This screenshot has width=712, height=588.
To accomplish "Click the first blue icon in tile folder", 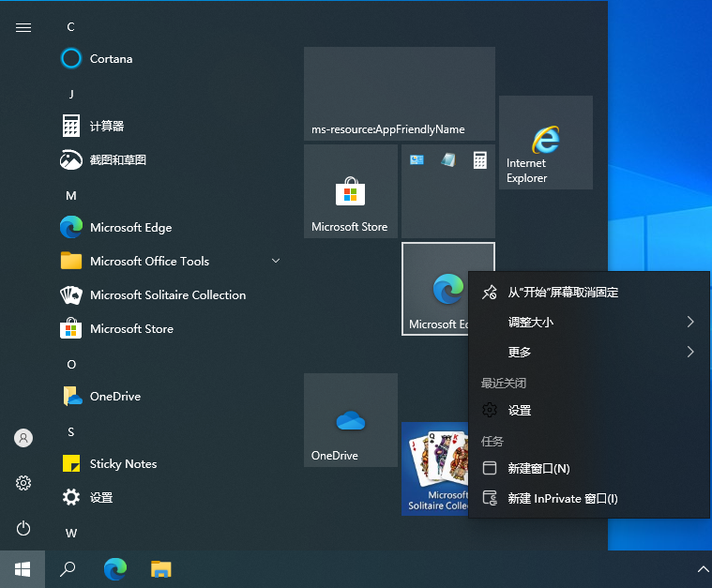I will (417, 159).
